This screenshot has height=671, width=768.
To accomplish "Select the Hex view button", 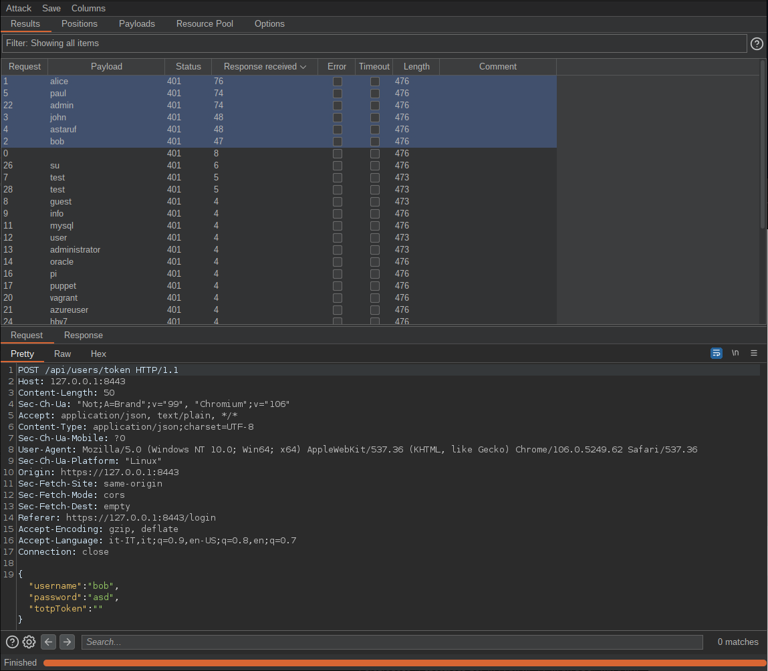I will [98, 354].
